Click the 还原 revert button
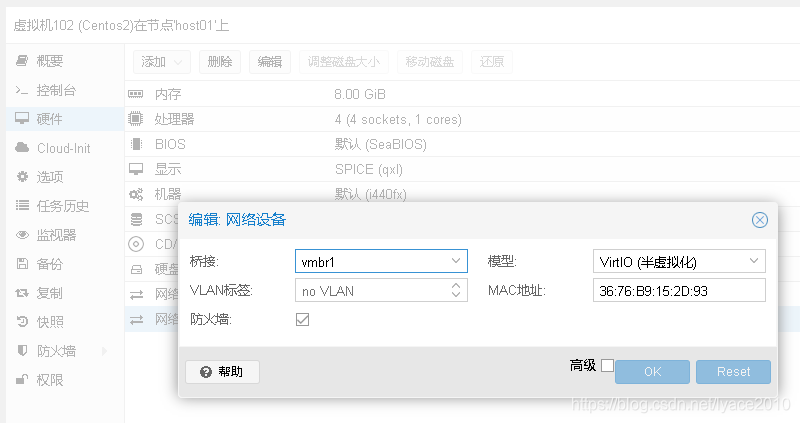The height and width of the screenshot is (423, 800). click(x=492, y=62)
